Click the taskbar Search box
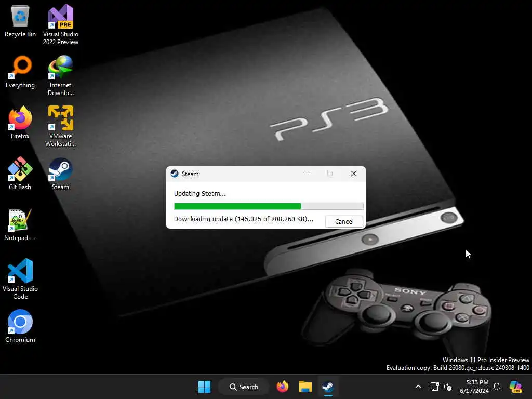 [x=244, y=387]
